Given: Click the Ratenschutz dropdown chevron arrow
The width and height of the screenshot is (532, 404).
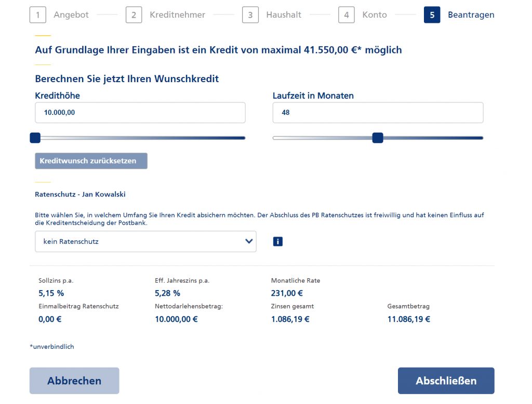Looking at the screenshot, I should [249, 241].
